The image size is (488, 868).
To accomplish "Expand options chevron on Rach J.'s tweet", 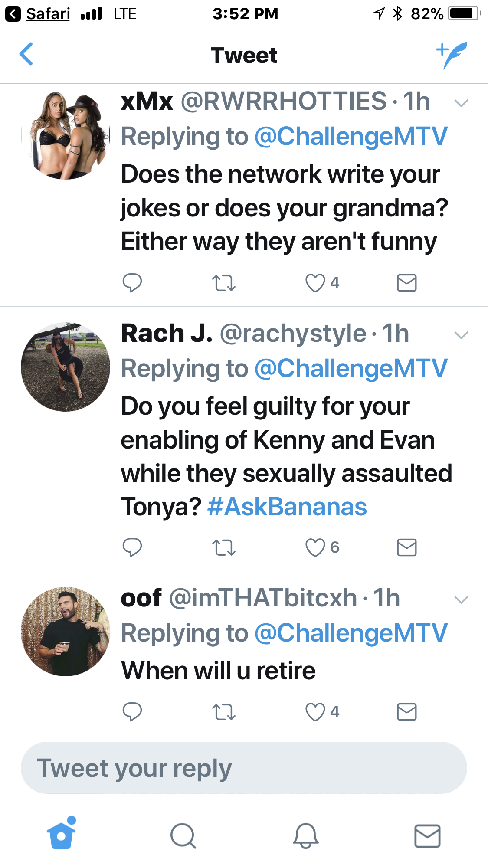I will 461,335.
